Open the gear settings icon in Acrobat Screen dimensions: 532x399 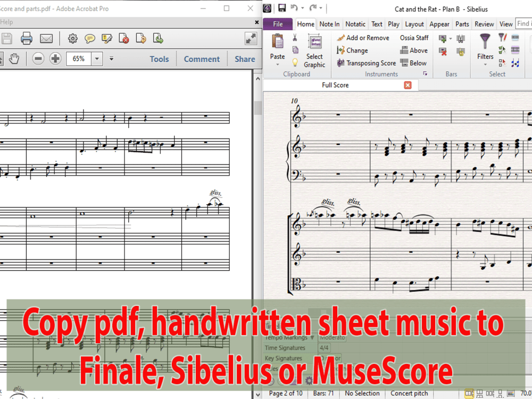[x=72, y=38]
